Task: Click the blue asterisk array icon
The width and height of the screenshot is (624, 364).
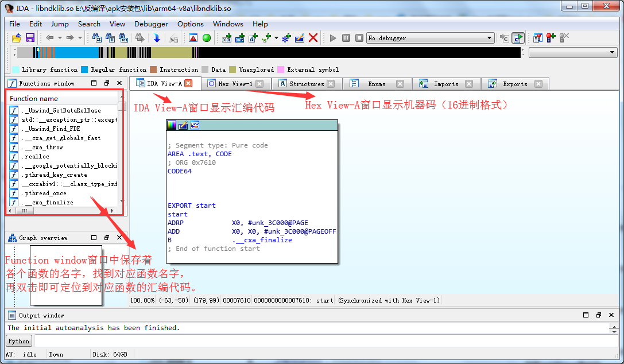Action: 286,38
